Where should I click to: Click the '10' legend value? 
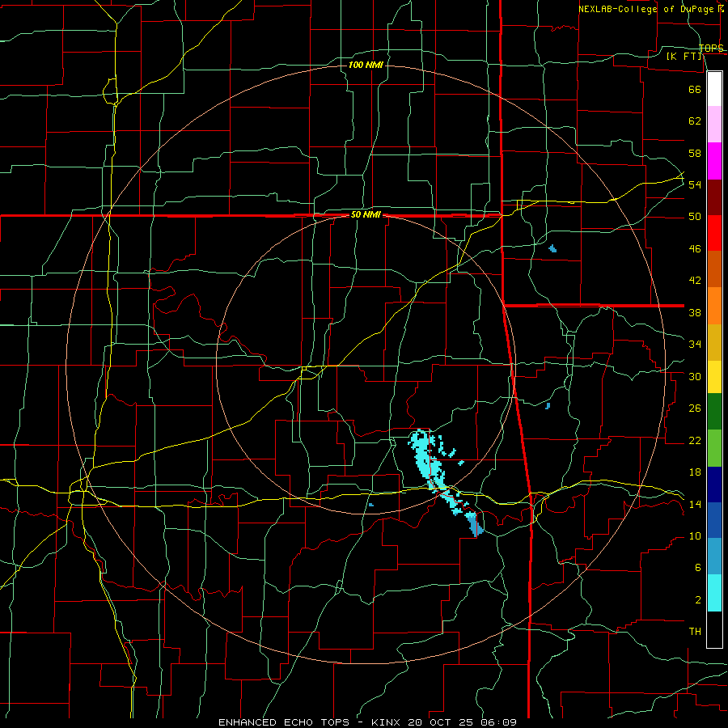(695, 536)
